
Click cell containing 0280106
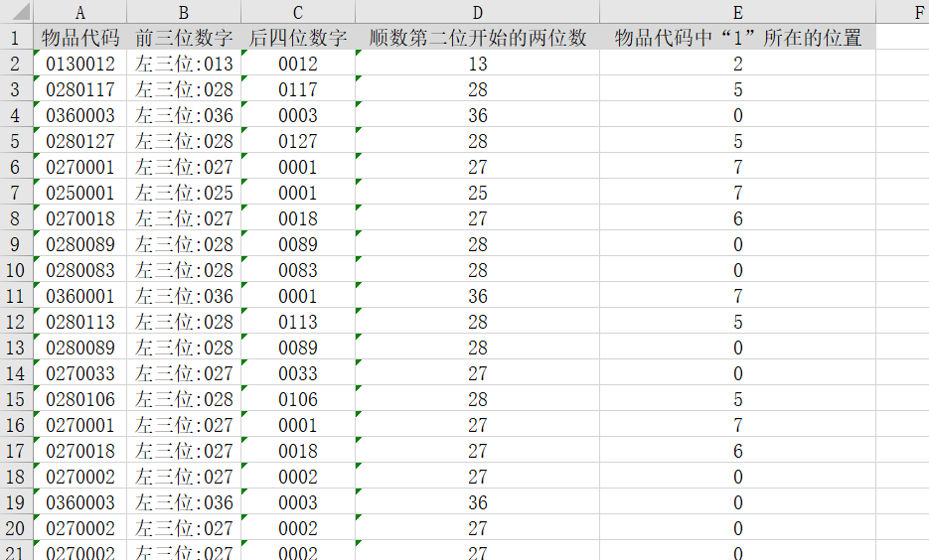tap(80, 398)
